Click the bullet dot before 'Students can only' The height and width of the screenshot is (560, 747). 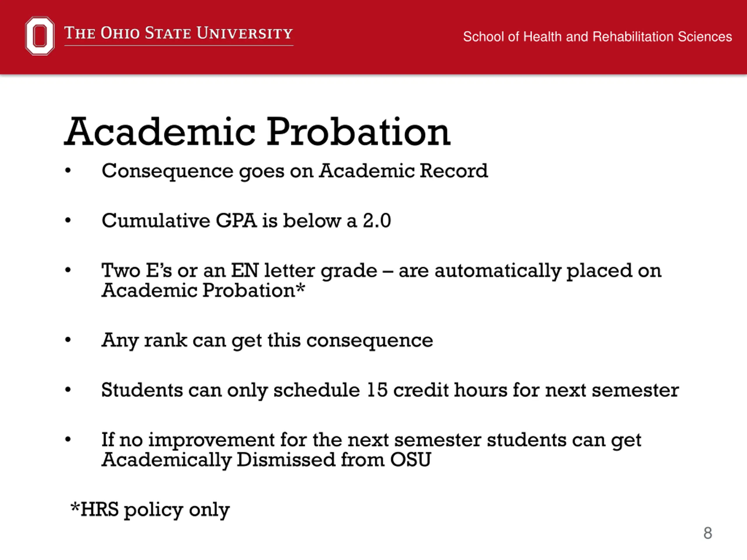tap(68, 390)
